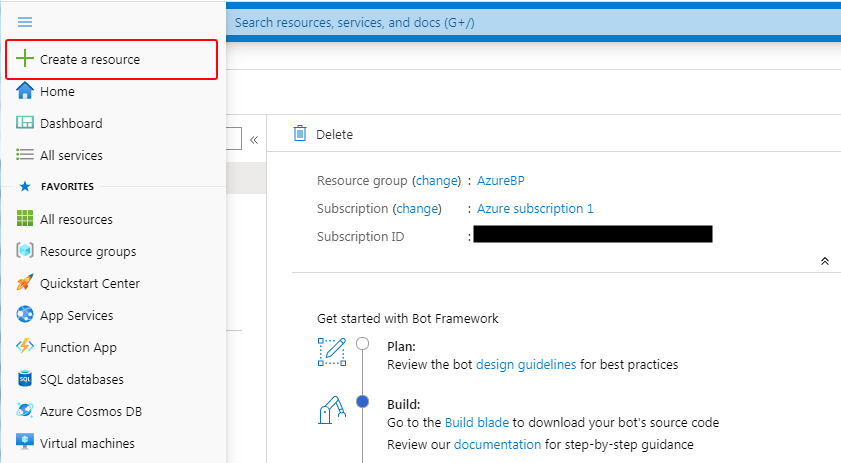Viewport: 841px width, 463px height.
Task: Click the All resources grid icon
Action: point(25,218)
